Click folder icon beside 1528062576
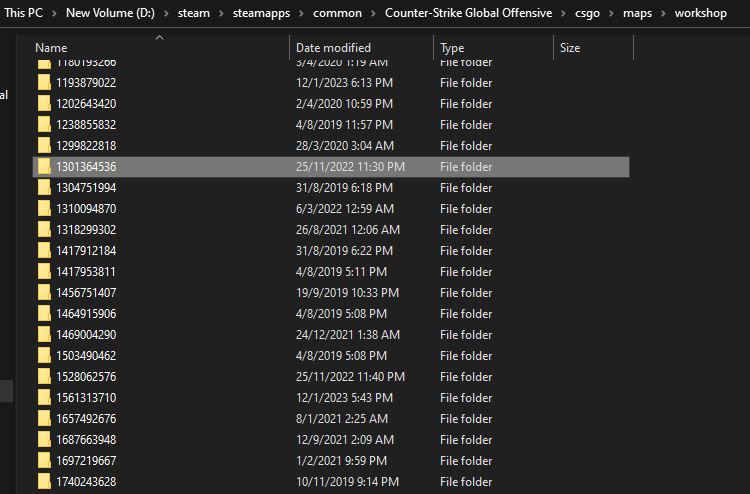 [x=44, y=377]
